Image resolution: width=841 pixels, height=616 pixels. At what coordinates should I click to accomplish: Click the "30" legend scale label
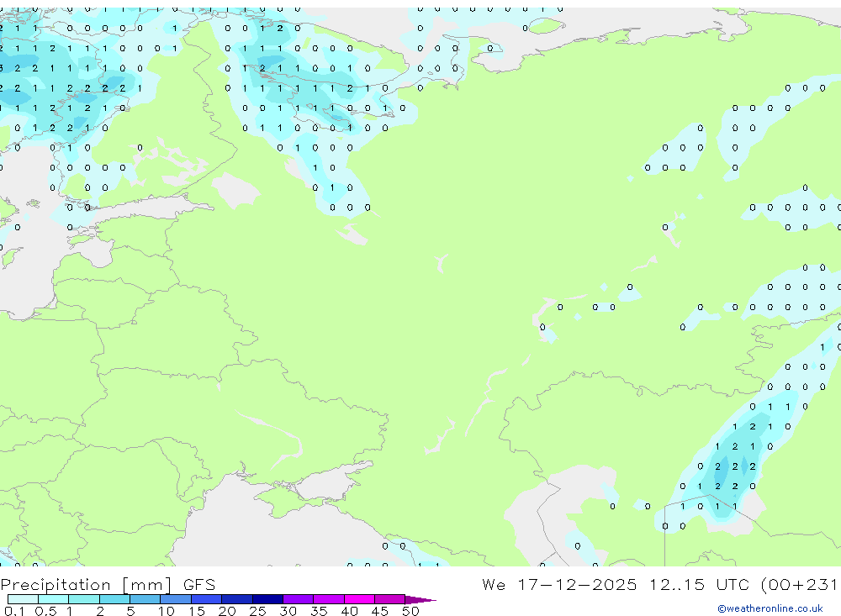288,611
